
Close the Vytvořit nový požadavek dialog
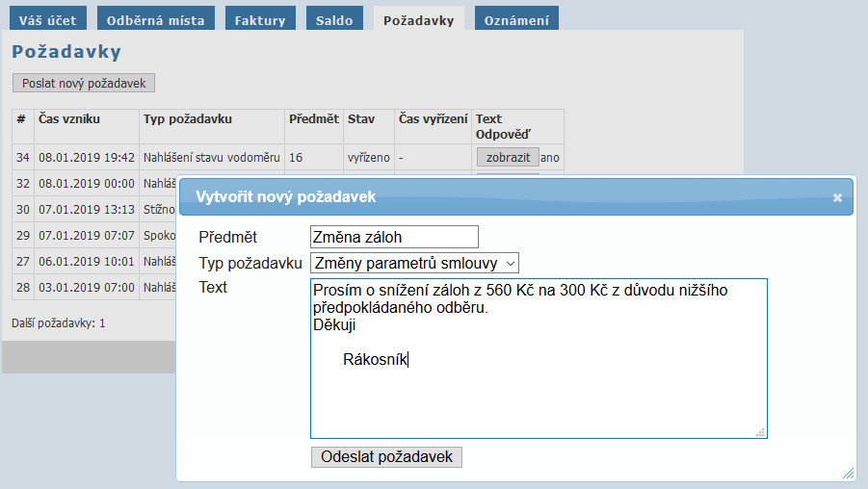coord(837,197)
